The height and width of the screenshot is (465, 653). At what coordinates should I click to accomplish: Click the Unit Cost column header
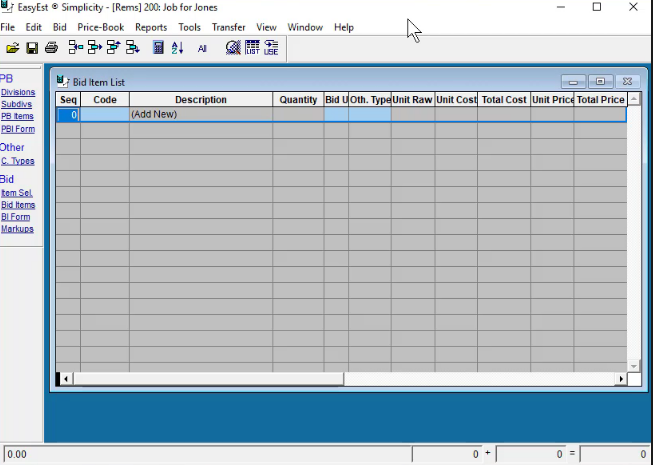point(456,99)
